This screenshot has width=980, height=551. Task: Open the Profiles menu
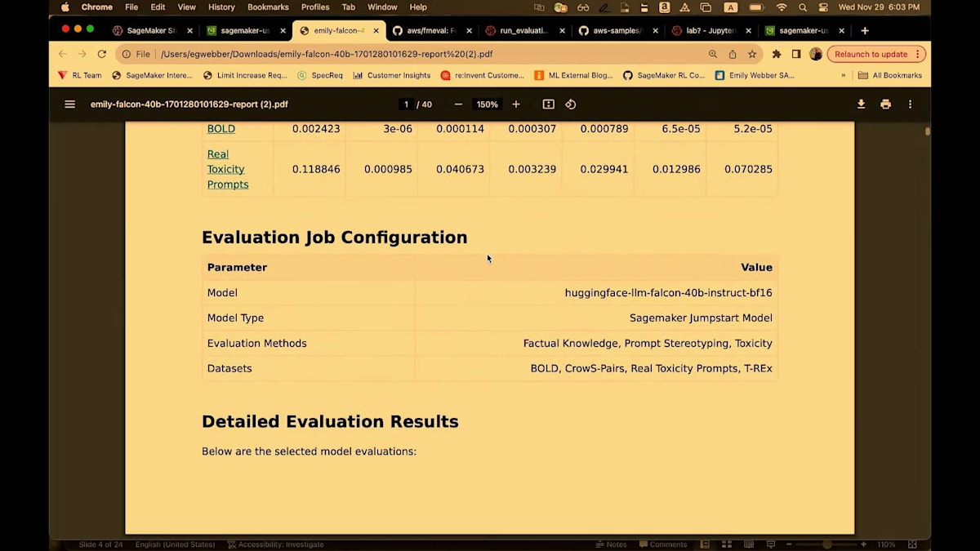tap(315, 7)
